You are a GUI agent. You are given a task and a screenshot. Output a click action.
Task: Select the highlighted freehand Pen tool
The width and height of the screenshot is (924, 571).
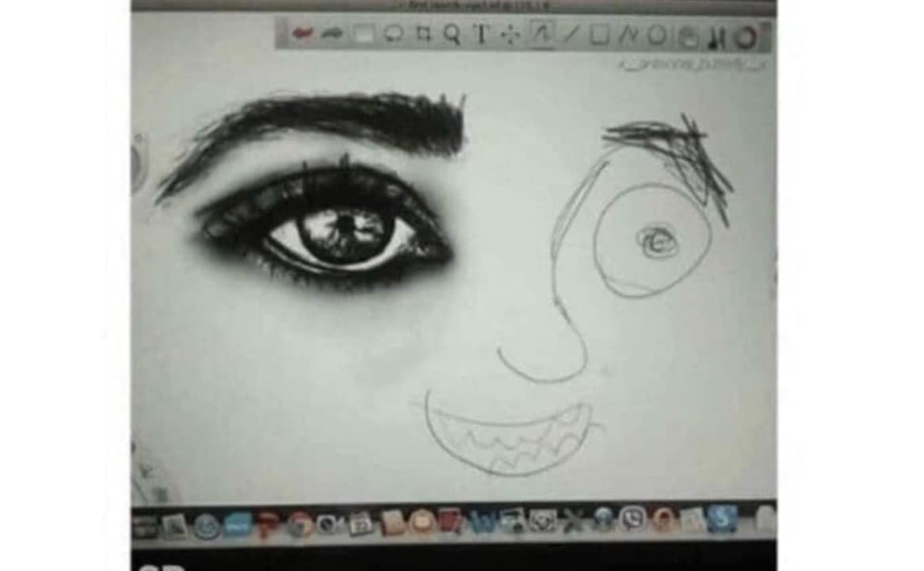tap(542, 34)
